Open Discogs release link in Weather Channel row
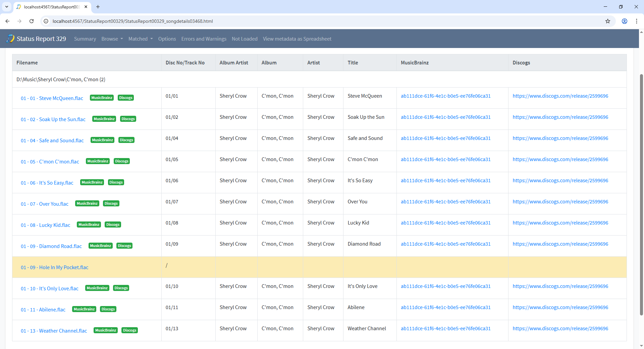 click(560, 329)
